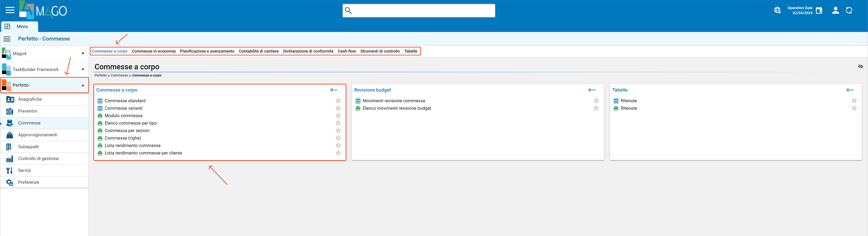The image size is (868, 236).
Task: Select the Commesse a corpo tab
Action: (x=110, y=51)
